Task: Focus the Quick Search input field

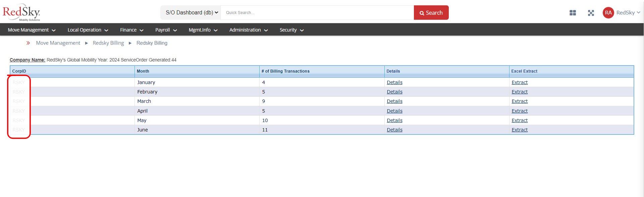Action: pyautogui.click(x=317, y=13)
